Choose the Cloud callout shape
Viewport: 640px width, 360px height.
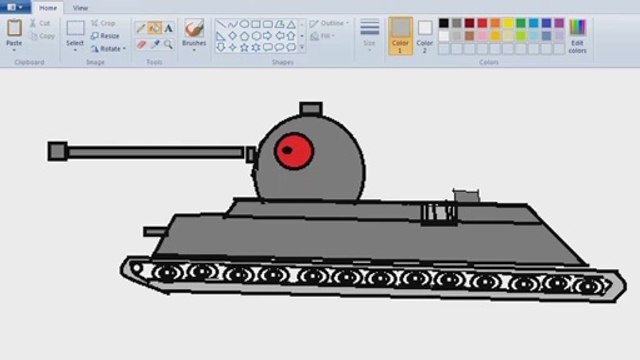(x=291, y=47)
